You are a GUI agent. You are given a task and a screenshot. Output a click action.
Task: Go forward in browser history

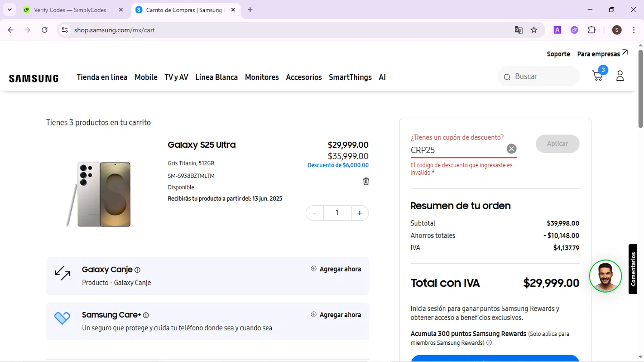tap(27, 30)
